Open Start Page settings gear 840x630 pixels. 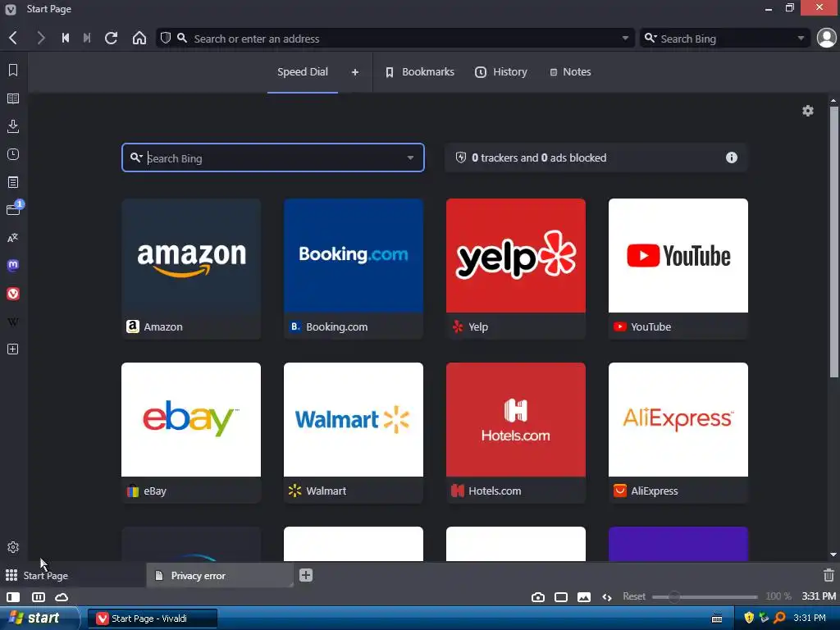tap(807, 111)
